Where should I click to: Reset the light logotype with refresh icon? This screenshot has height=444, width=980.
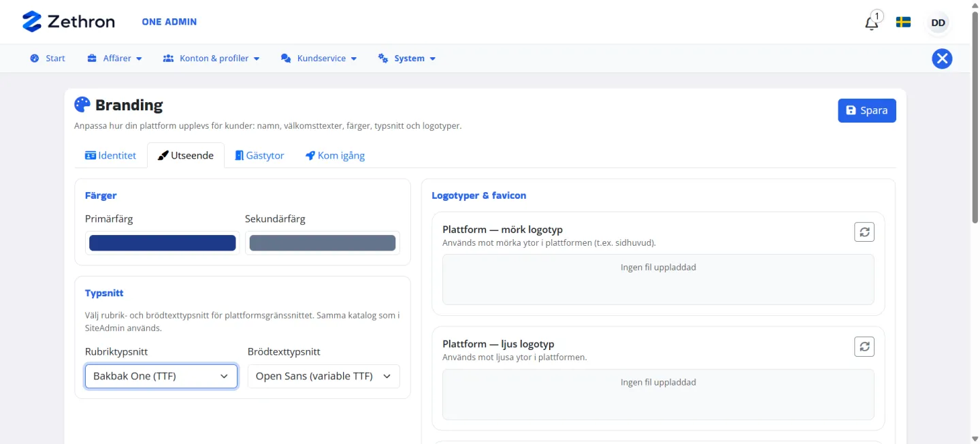point(864,347)
